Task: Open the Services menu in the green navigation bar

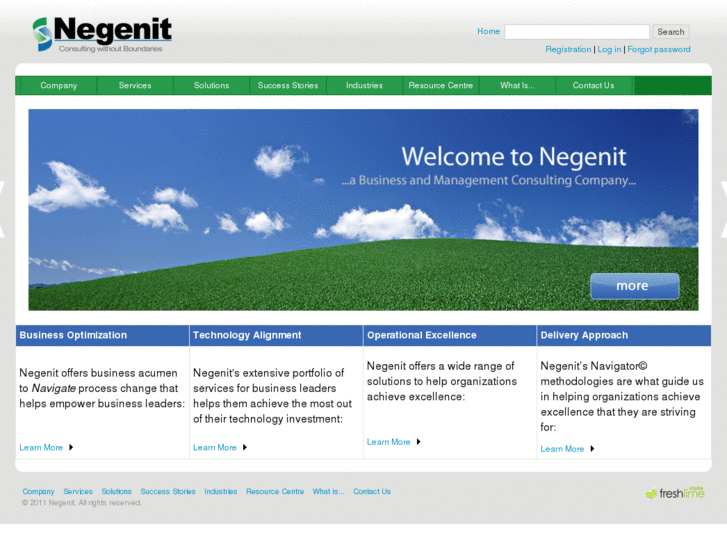Action: click(135, 85)
